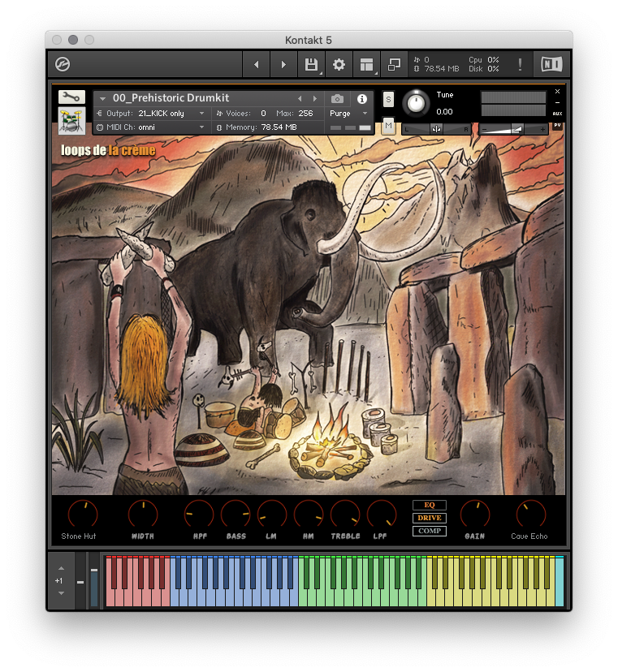Viewport: 618px width, 672px height.
Task: Click the exclamation warning icon
Action: 520,65
